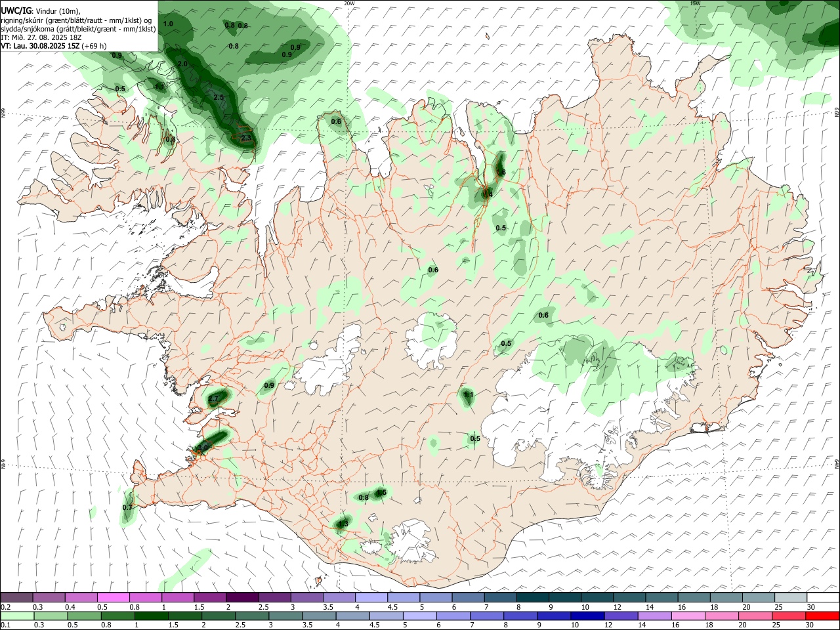Click the dark green 1 mm rain legend swatch
The image size is (840, 630).
[x=151, y=616]
